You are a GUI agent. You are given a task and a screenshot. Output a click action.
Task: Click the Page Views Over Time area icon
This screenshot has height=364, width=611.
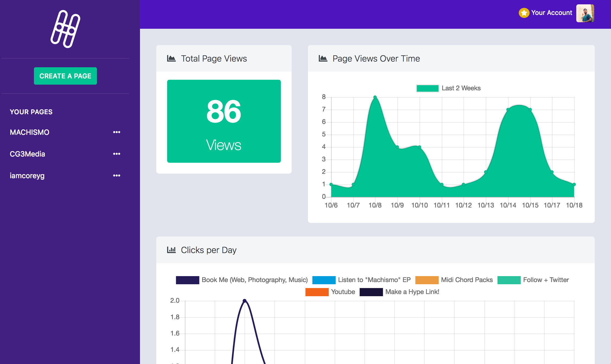[x=323, y=58]
